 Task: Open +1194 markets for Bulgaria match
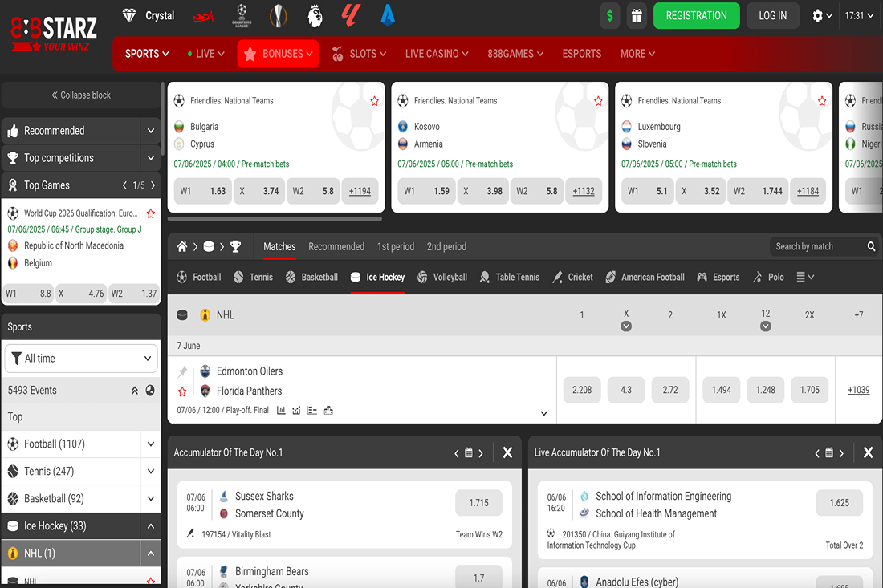point(360,191)
